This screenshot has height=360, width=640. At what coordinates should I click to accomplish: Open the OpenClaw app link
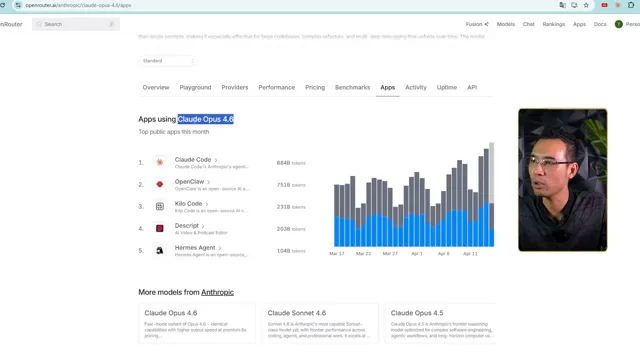point(189,182)
